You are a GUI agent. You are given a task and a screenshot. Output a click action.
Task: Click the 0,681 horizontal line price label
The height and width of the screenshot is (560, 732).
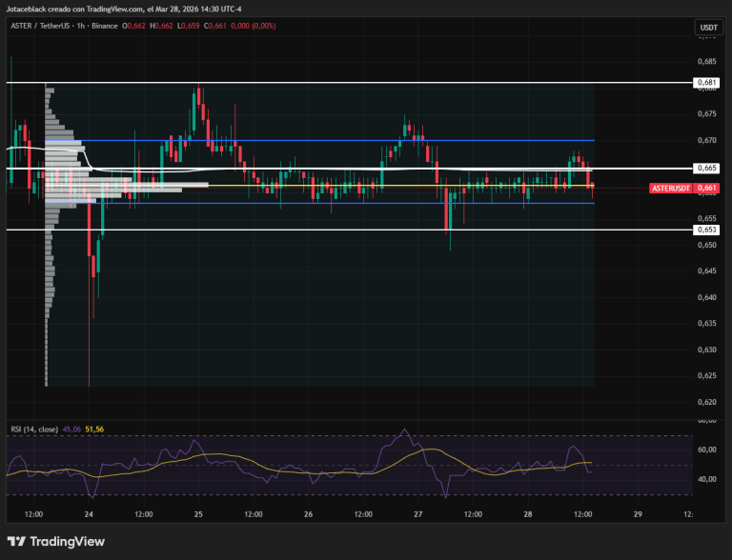pyautogui.click(x=706, y=83)
